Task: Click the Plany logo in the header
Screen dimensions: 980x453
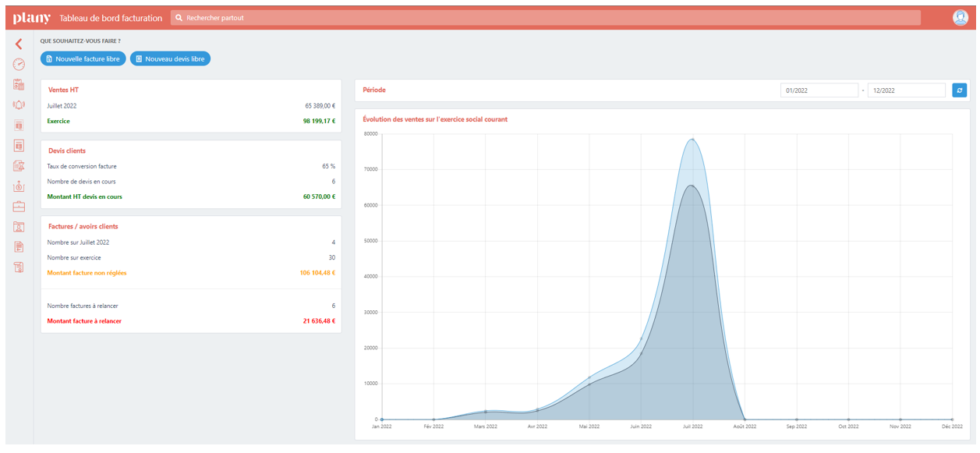Action: pos(32,18)
